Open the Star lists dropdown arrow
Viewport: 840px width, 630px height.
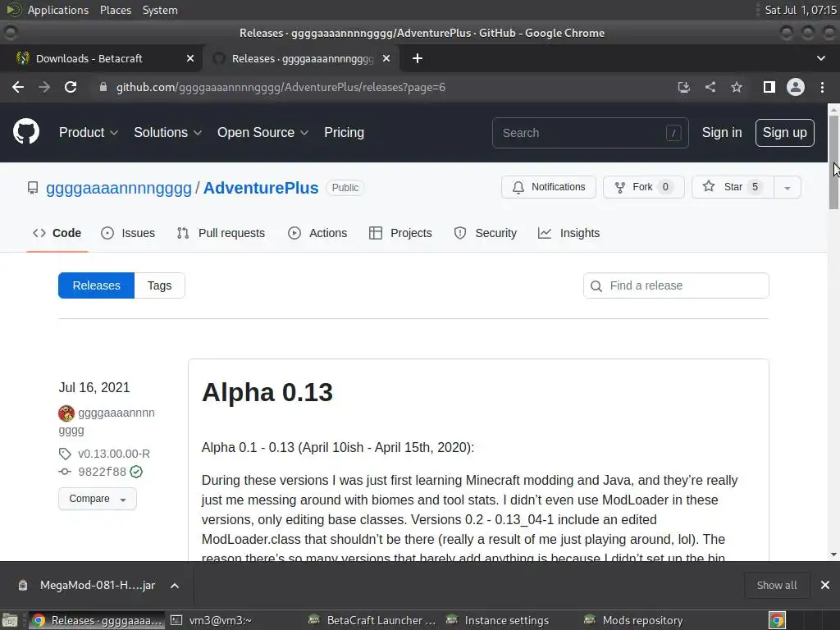point(787,188)
